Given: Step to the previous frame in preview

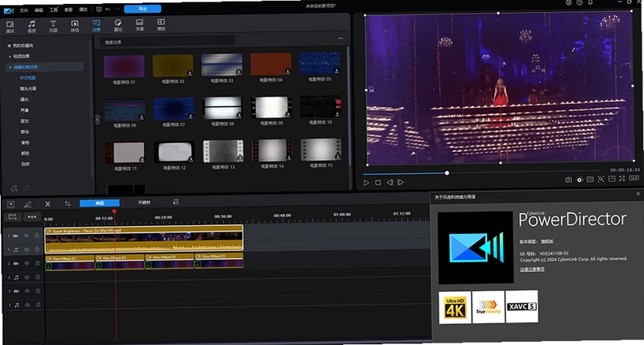Looking at the screenshot, I should (x=390, y=183).
